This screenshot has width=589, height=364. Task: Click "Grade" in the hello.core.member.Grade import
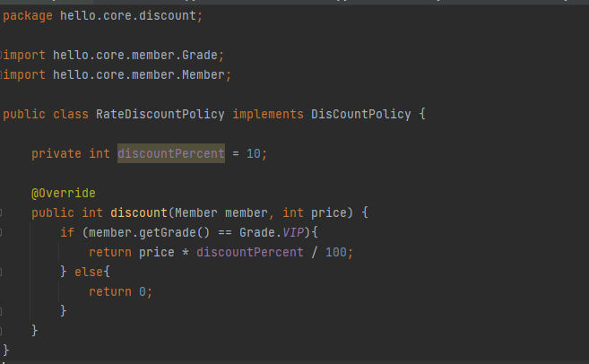coord(199,56)
